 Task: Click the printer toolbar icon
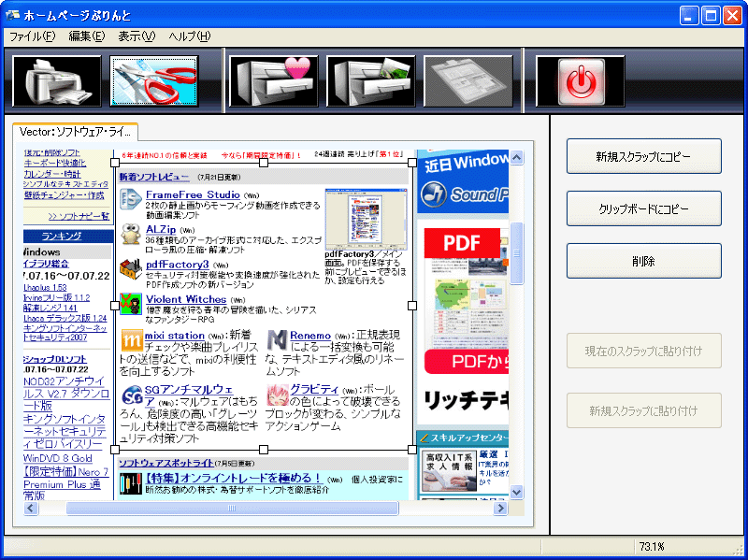(57, 80)
